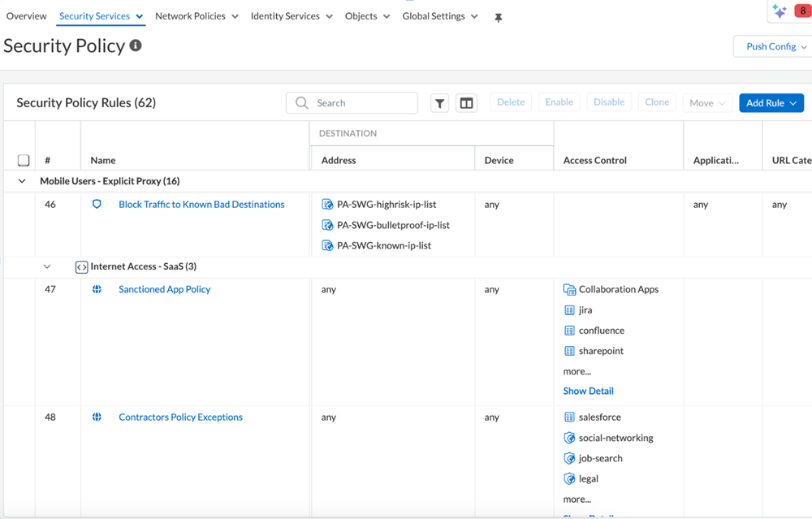Collapse the Internet Access - SaaS section
This screenshot has width=812, height=519.
pos(47,266)
